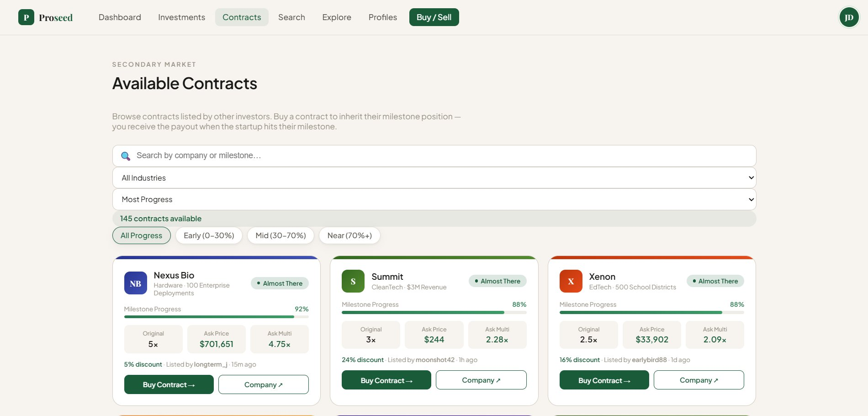
Task: Filter by Early (0–30%) progress
Action: pos(209,235)
